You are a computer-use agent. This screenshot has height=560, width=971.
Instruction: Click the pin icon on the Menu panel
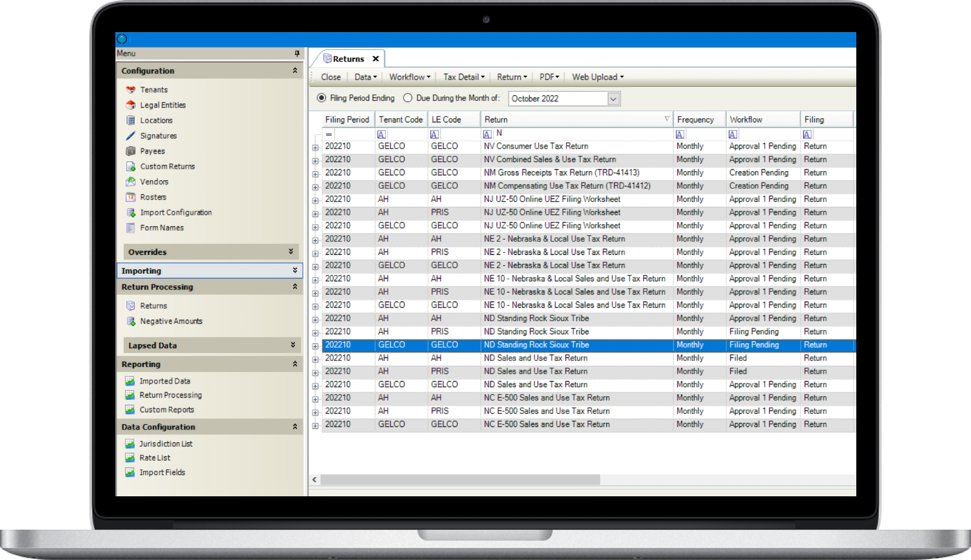pyautogui.click(x=297, y=53)
